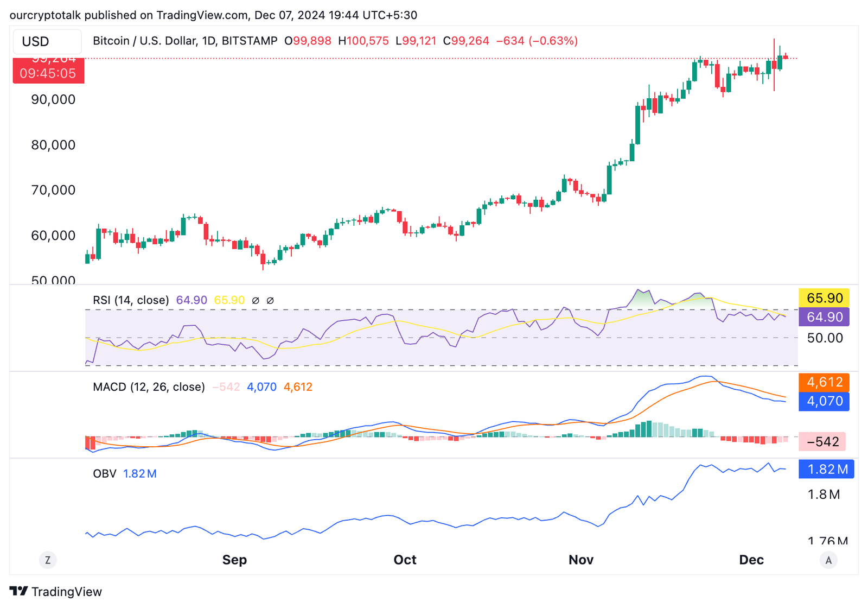Click the pink −542 histogram value tag

point(822,442)
